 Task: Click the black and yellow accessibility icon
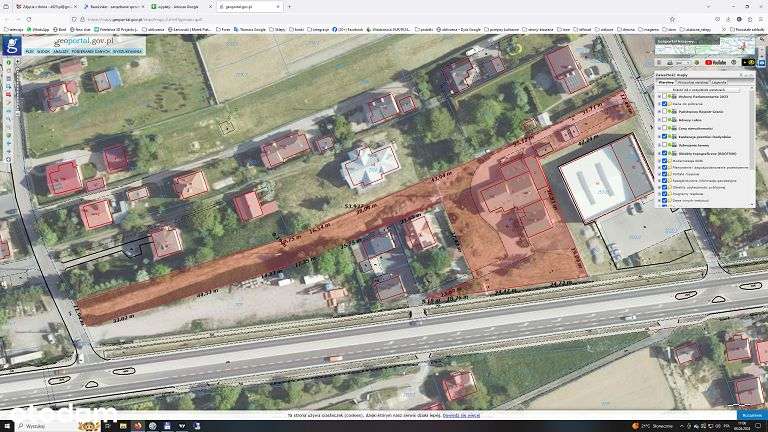click(x=749, y=62)
